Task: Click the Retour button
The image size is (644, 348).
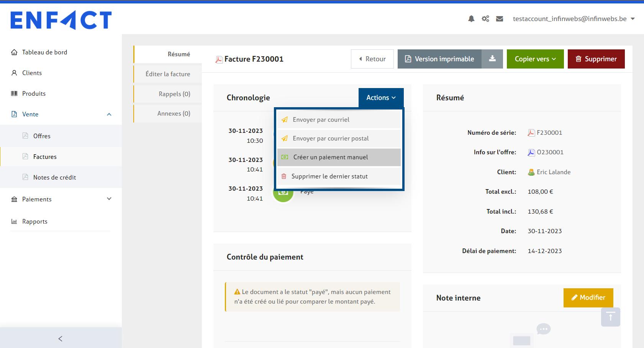Action: click(372, 59)
